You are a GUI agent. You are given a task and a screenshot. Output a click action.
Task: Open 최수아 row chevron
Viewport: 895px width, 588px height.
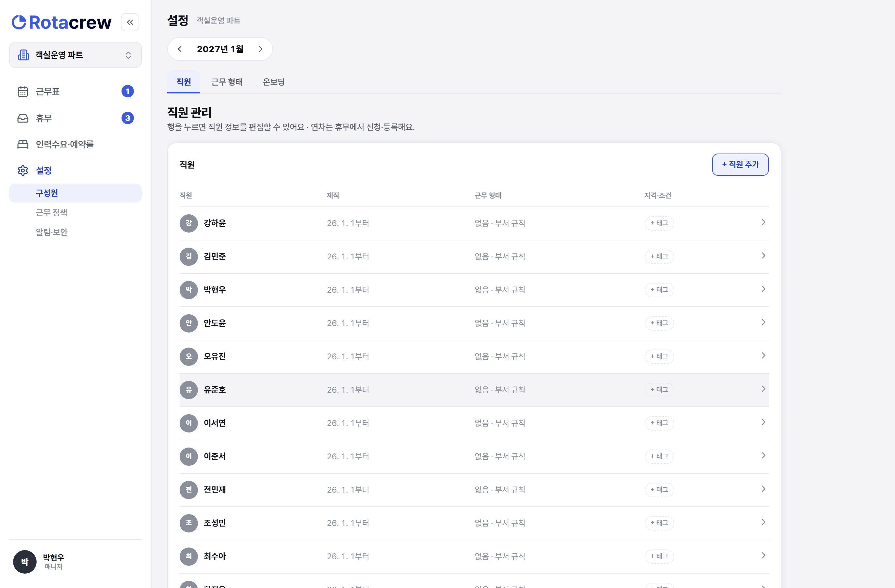(763, 555)
